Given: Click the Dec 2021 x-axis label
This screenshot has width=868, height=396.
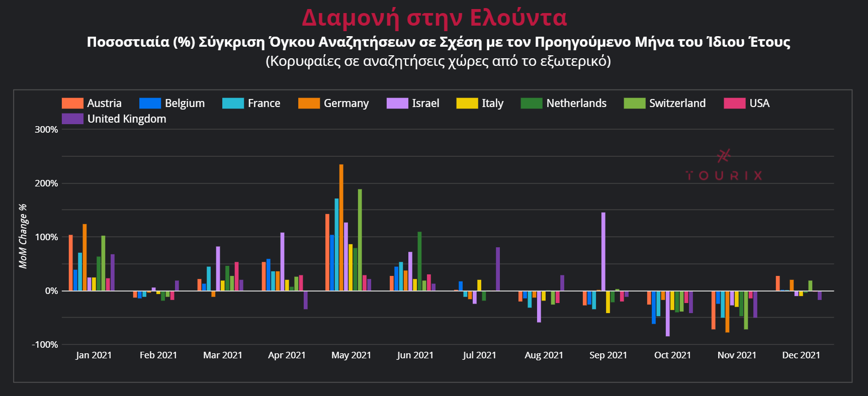Looking at the screenshot, I should pyautogui.click(x=801, y=355).
